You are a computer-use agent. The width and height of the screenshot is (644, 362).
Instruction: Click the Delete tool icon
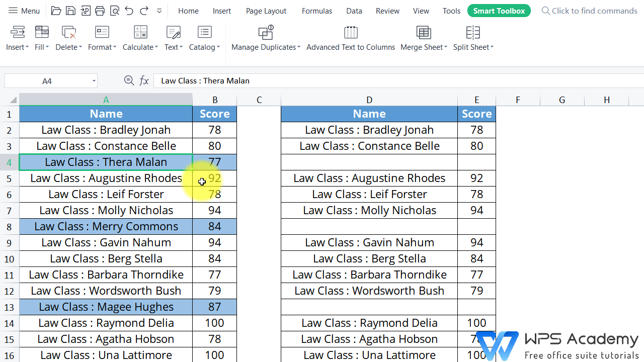click(x=68, y=33)
